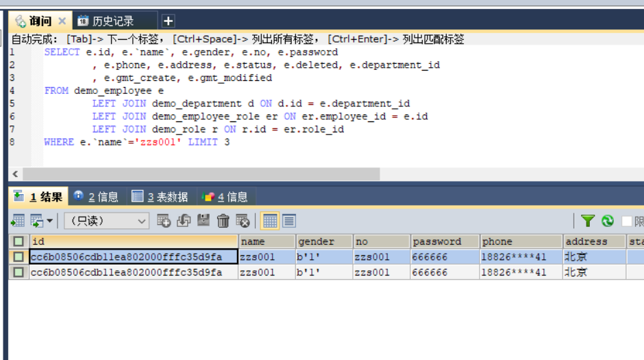The image size is (644, 360).
Task: Click the copy results toolbar icon
Action: (x=36, y=221)
